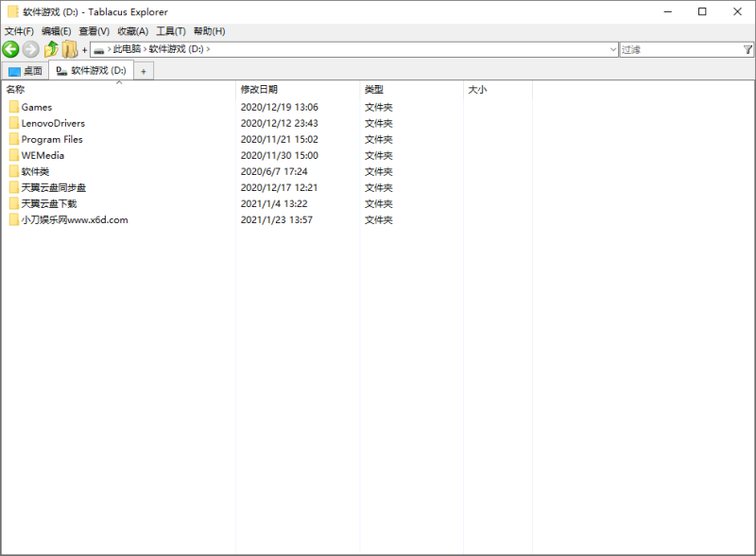Switch to the 桌面 tab

[25, 71]
